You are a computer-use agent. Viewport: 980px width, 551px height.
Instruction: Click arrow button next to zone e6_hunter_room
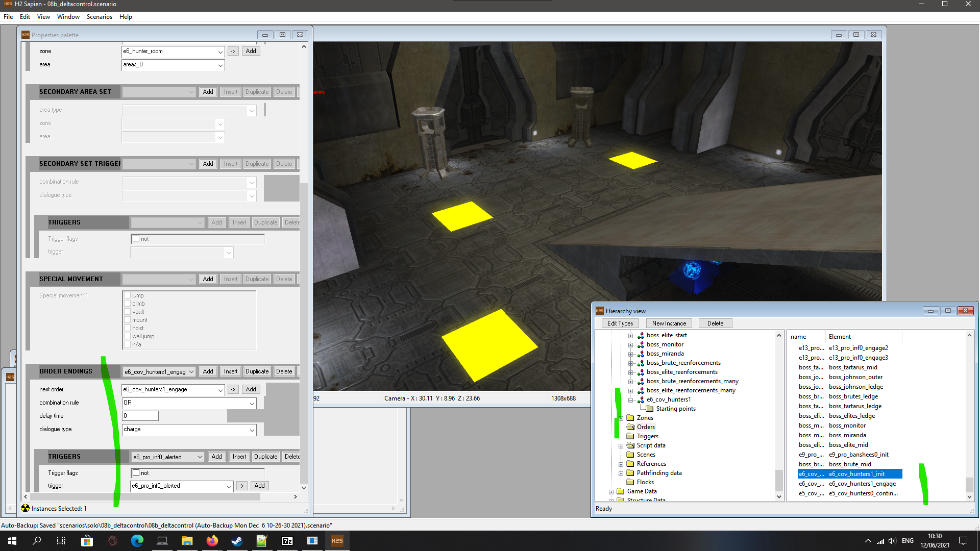[233, 51]
